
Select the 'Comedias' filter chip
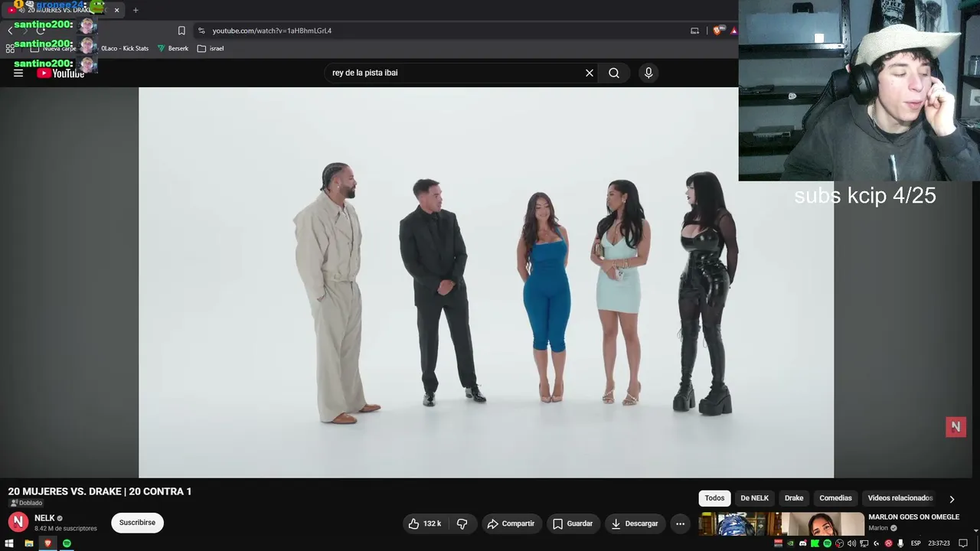835,498
